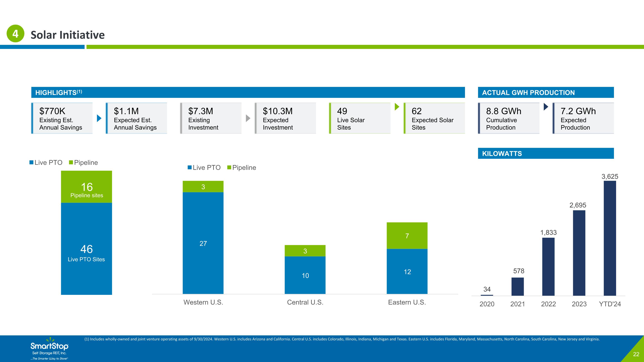Click the 34 data label
The width and height of the screenshot is (644, 362).
point(487,289)
